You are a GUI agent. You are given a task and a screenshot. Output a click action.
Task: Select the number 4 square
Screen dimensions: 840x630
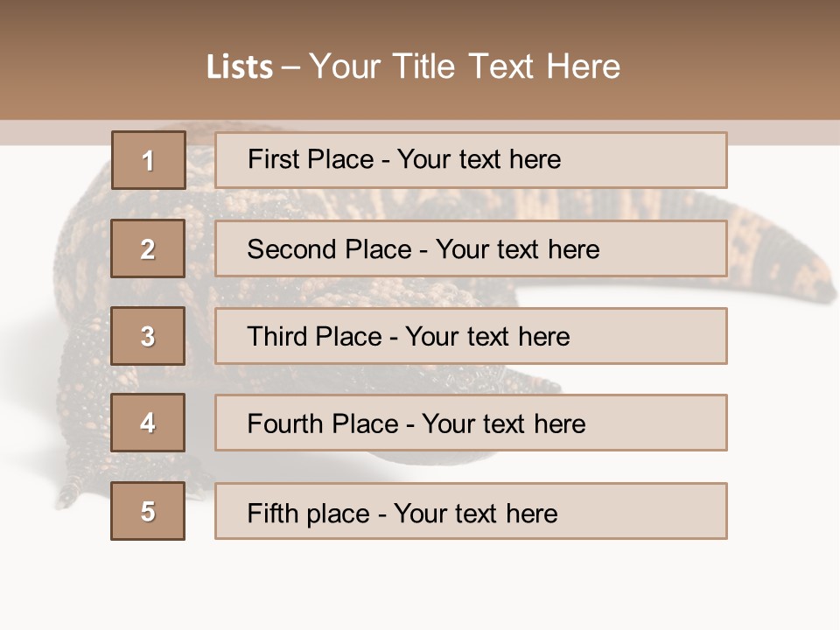(148, 423)
